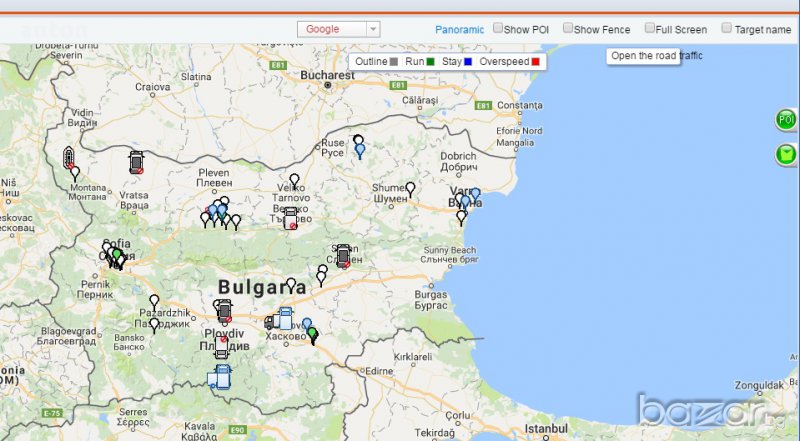Click the green POI round button
The width and height of the screenshot is (800, 441).
pyautogui.click(x=786, y=121)
